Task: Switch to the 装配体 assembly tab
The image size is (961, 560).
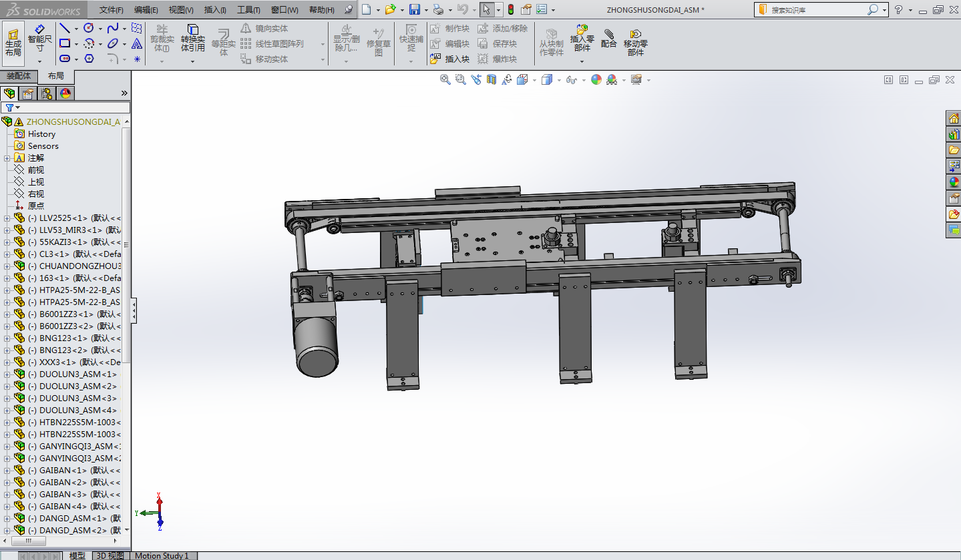Action: tap(19, 76)
